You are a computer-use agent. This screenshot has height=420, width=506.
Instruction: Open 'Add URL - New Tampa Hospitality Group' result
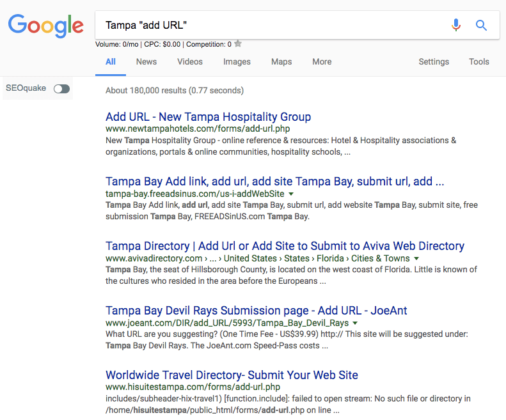tap(208, 117)
